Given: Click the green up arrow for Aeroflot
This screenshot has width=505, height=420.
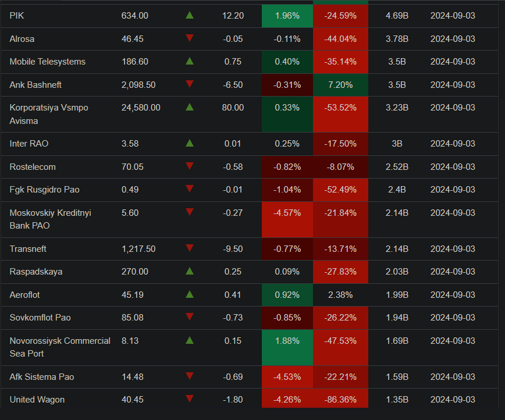Looking at the screenshot, I should pyautogui.click(x=190, y=294).
